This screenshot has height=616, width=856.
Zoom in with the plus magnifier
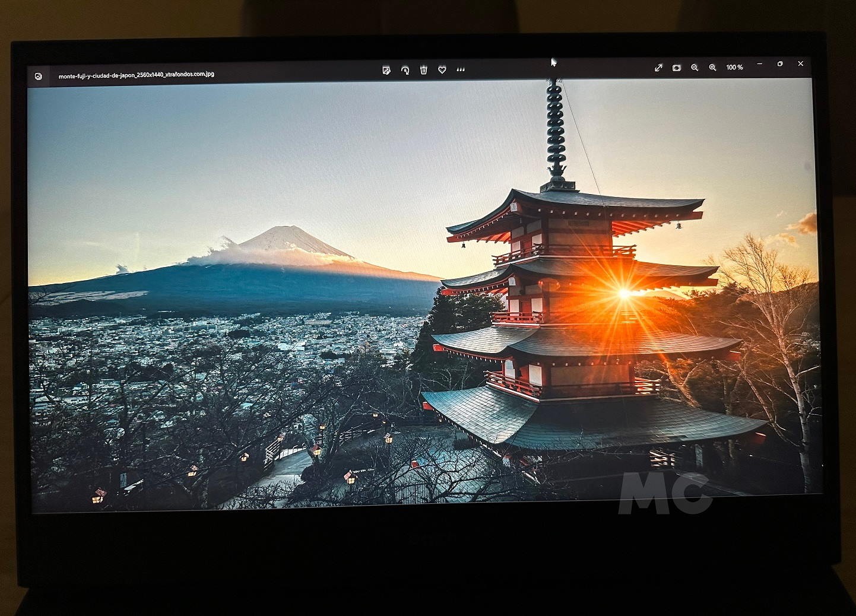pos(712,68)
